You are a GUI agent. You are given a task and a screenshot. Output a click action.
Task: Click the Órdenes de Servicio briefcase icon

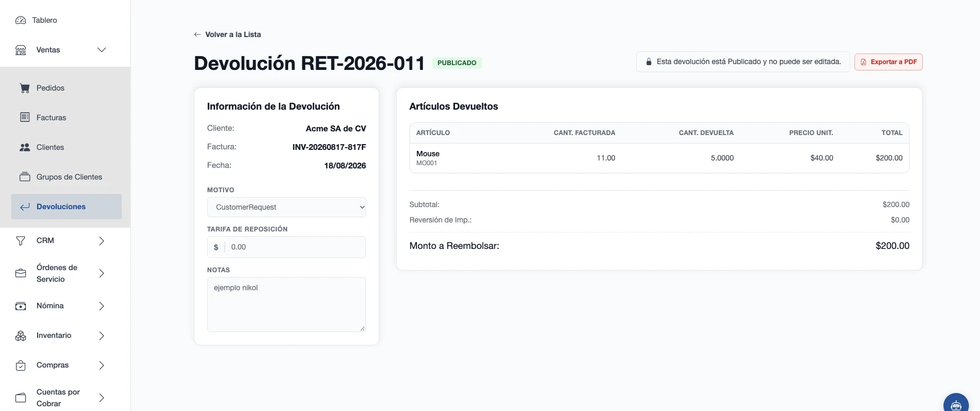pos(21,273)
